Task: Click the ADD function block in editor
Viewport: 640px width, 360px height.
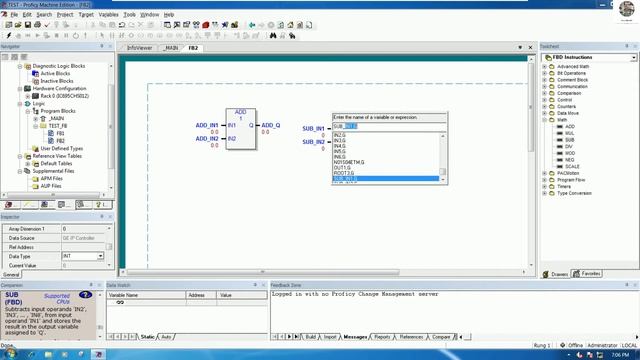Action: (241, 129)
